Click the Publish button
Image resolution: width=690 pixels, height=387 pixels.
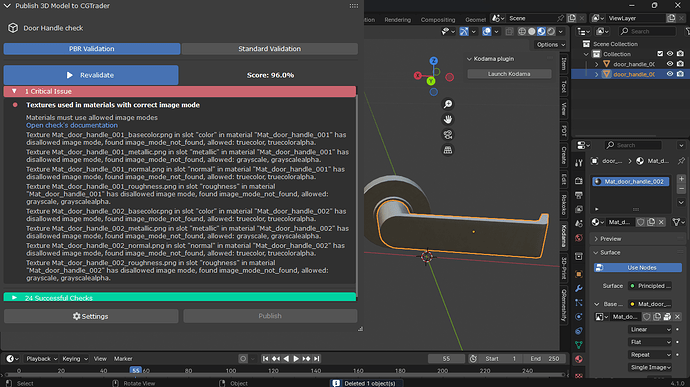click(270, 316)
